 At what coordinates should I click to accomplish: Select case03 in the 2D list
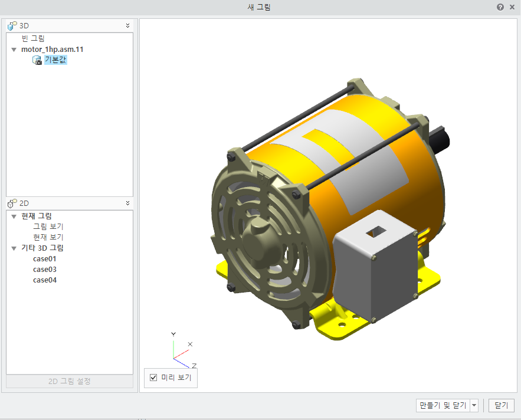click(x=44, y=270)
